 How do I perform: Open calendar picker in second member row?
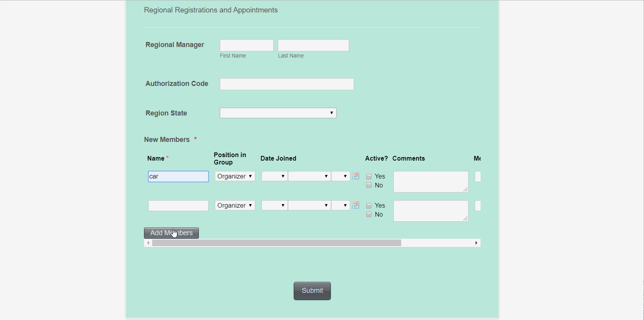tap(356, 205)
